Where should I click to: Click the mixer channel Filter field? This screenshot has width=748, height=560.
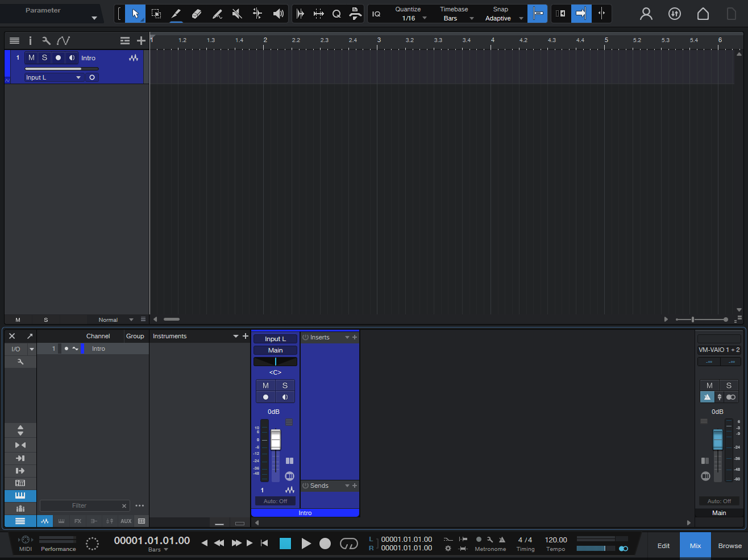tap(80, 505)
